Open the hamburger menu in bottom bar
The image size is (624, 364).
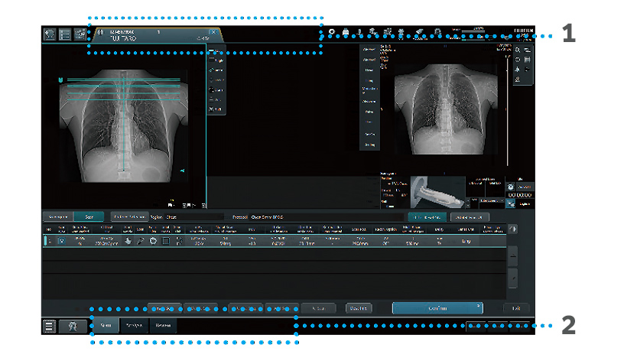49,327
